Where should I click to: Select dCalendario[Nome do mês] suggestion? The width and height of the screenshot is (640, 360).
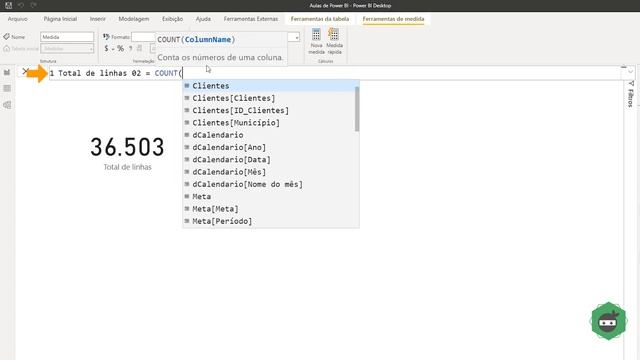pos(269,184)
